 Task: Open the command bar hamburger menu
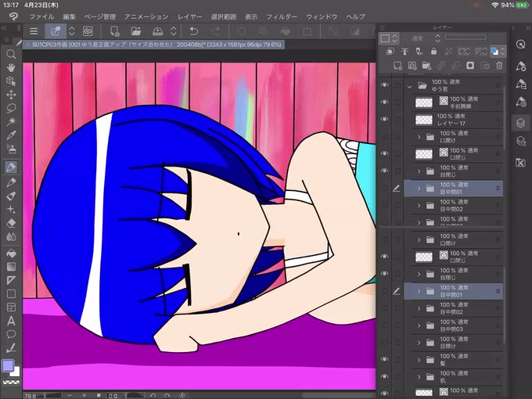point(34,31)
